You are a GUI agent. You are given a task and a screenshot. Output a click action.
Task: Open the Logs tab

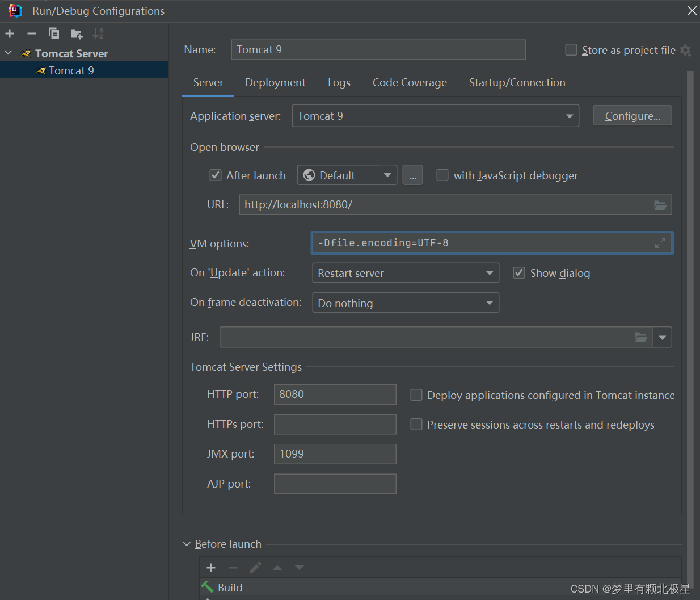339,83
